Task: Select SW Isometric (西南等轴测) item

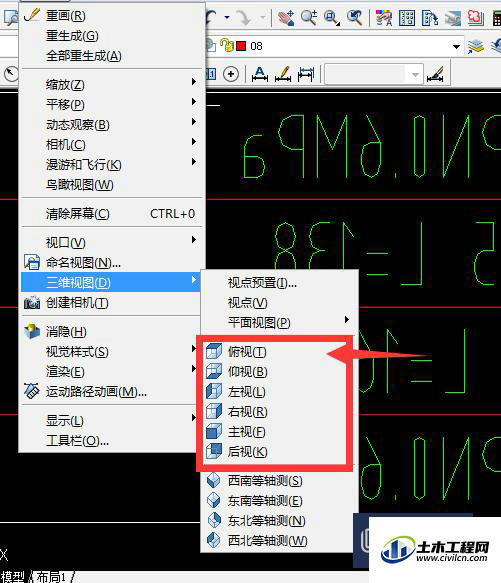Action: click(x=279, y=481)
